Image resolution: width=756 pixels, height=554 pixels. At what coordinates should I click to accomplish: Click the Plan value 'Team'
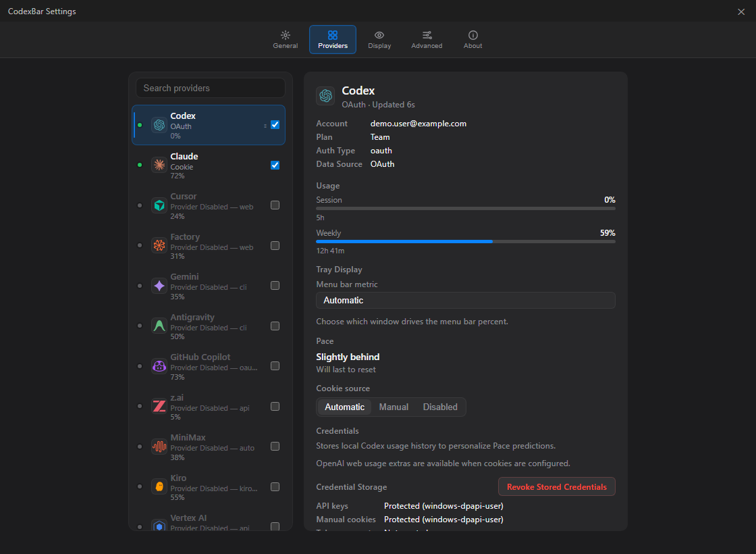pyautogui.click(x=380, y=137)
